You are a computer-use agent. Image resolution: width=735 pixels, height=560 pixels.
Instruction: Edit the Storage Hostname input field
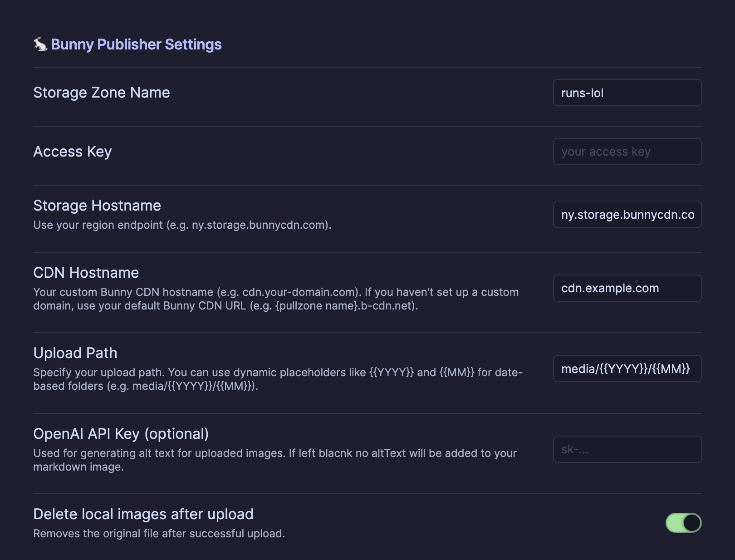coord(627,214)
